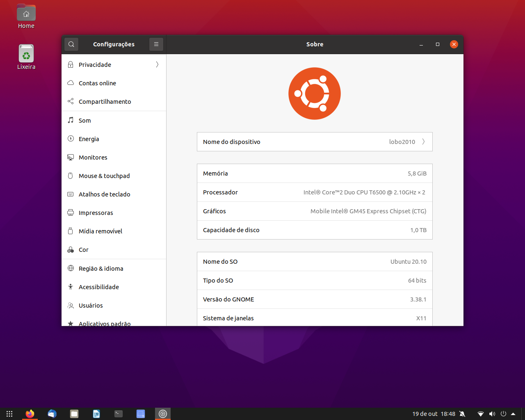Click the muted notifications bell
This screenshot has height=420, width=525.
(463, 413)
